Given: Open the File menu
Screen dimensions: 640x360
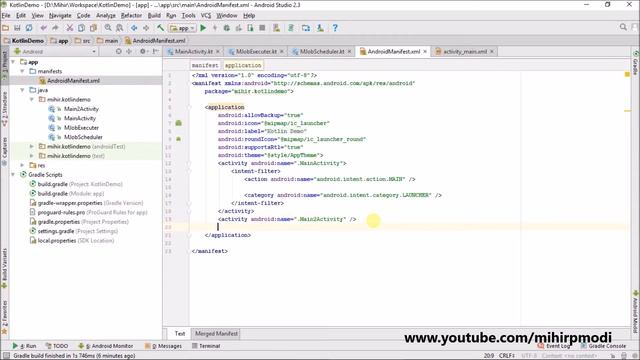Looking at the screenshot, I should (6, 16).
